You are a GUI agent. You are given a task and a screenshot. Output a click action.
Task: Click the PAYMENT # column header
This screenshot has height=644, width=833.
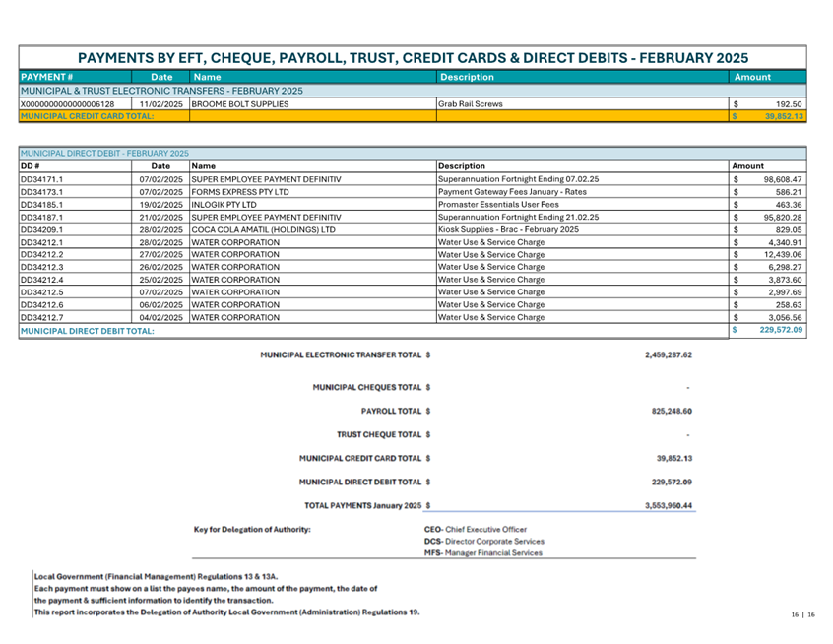[46, 77]
